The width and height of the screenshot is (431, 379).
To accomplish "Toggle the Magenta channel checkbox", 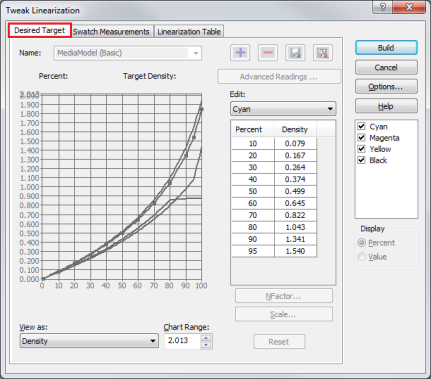I will 361,137.
